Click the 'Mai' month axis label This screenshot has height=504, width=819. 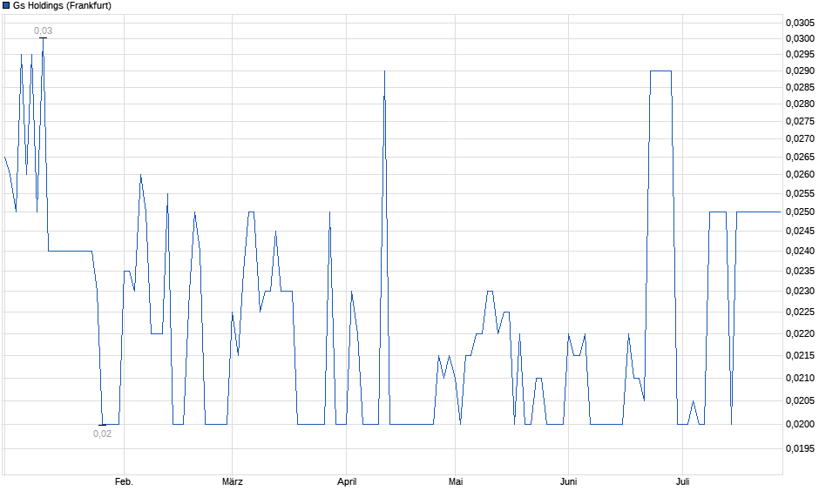click(x=456, y=481)
